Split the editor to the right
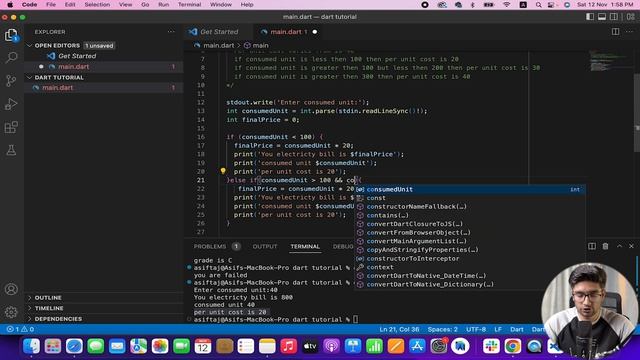640x360 pixels. [615, 32]
